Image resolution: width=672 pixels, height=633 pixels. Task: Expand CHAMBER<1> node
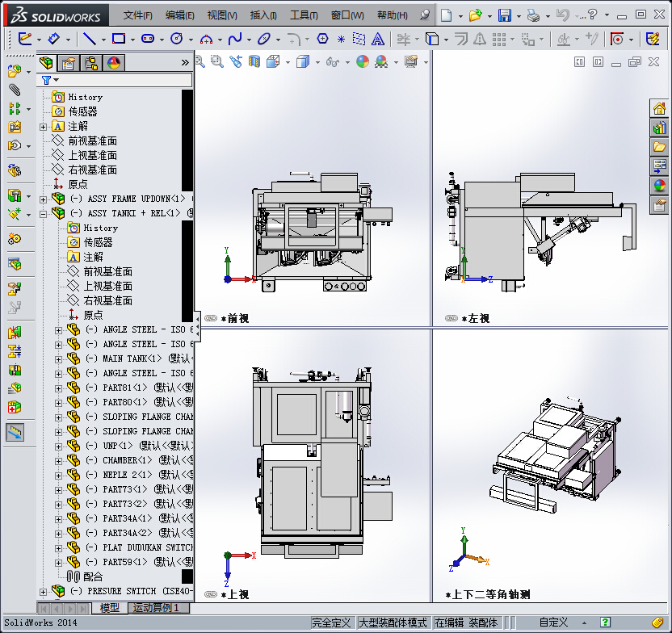click(58, 461)
